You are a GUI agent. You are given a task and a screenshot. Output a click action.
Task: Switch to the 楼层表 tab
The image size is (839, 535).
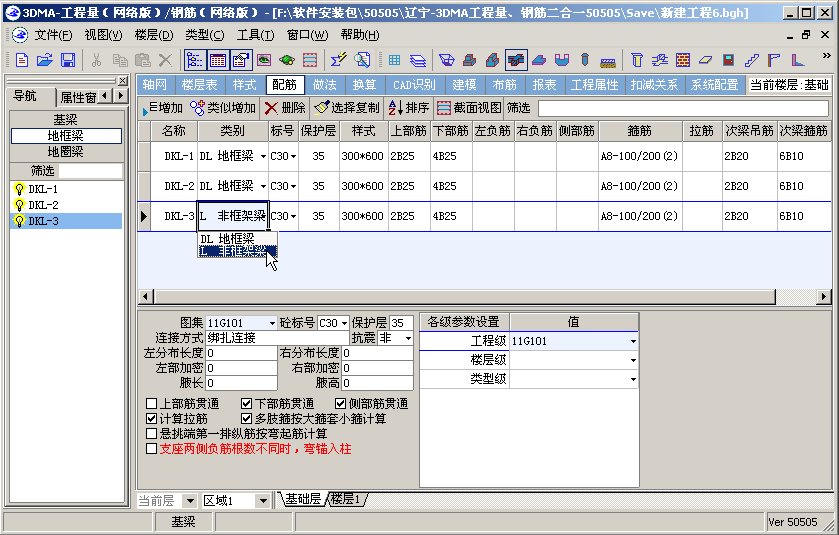click(199, 85)
